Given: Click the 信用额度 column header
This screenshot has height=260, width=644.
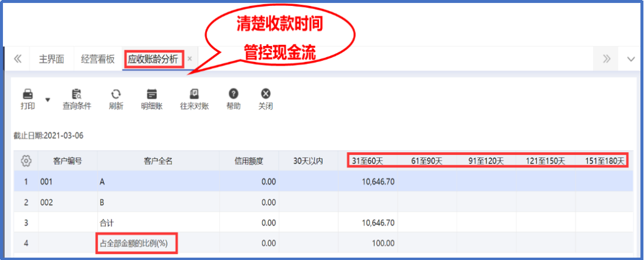Looking at the screenshot, I should (x=249, y=161).
